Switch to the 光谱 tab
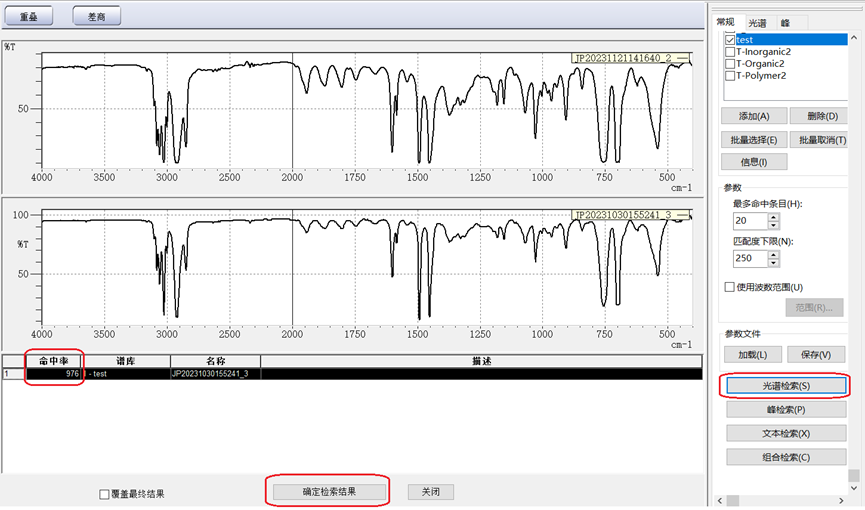 [757, 23]
